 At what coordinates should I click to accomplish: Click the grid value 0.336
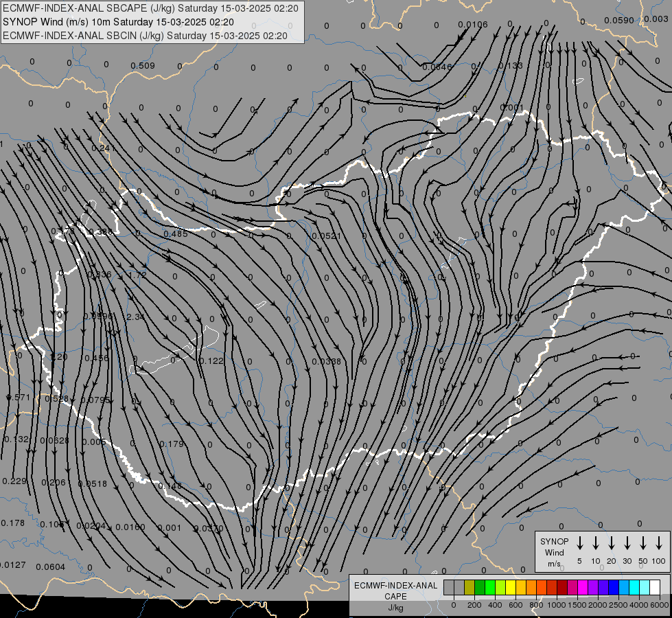100,275
